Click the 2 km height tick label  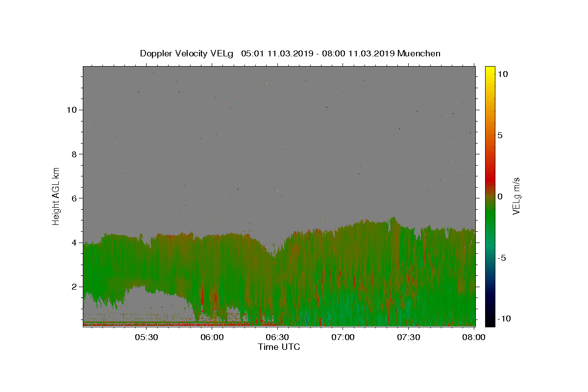point(73,287)
